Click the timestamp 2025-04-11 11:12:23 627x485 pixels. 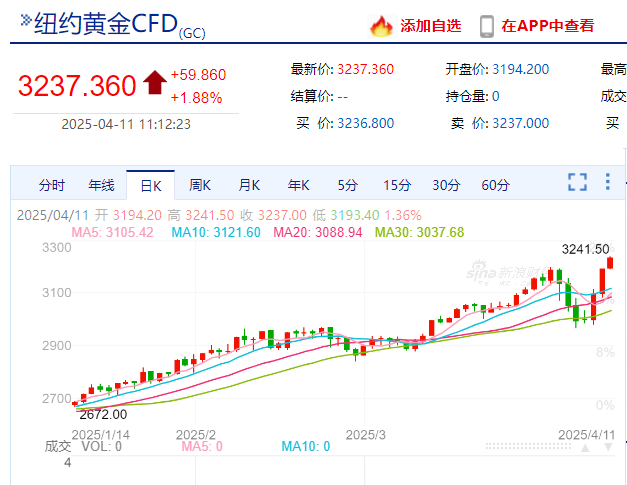[x=126, y=124]
